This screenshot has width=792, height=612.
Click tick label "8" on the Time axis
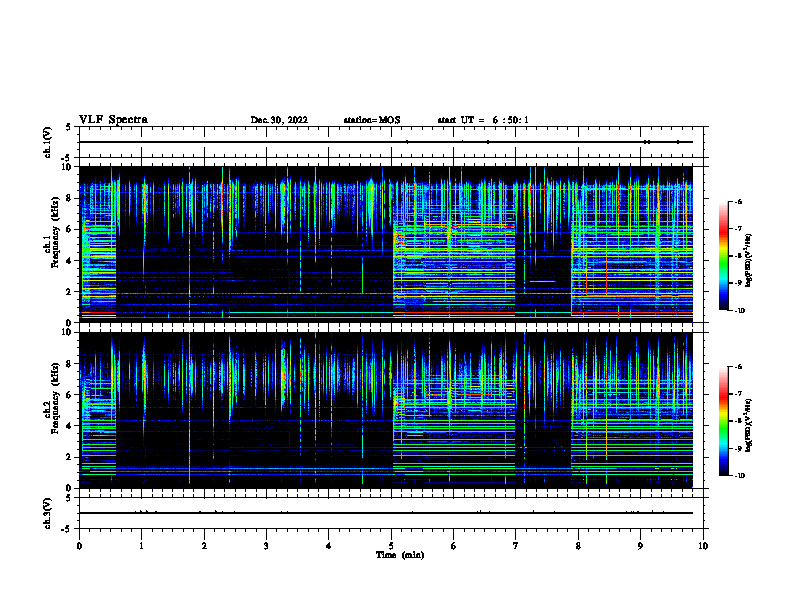pyautogui.click(x=578, y=546)
